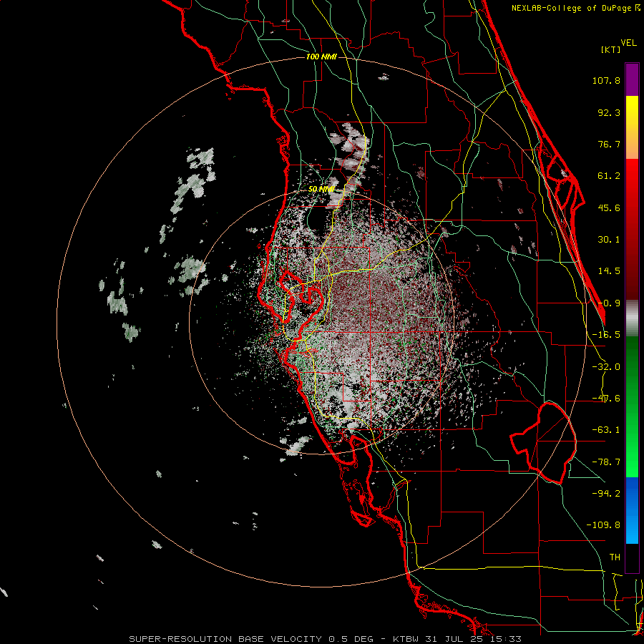Click the -47.6 velocity scale value
644x644 pixels.
click(606, 399)
